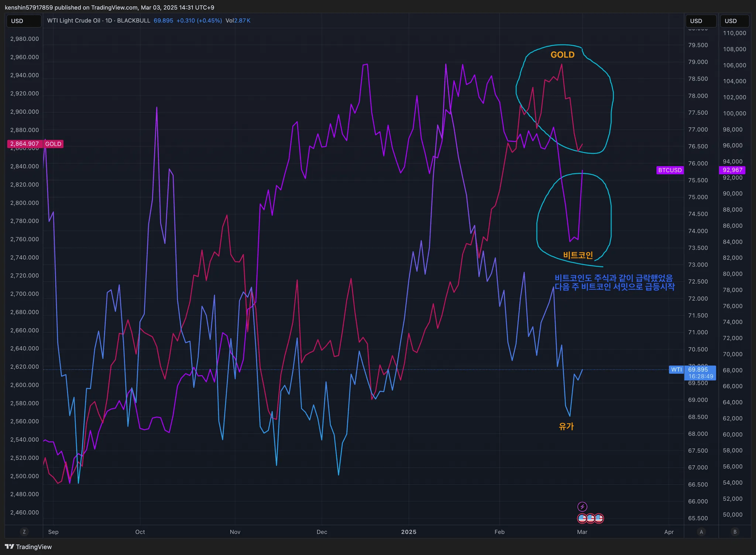Open the middle USD currency selector above WTI scale
This screenshot has width=756, height=555.
[x=701, y=21]
